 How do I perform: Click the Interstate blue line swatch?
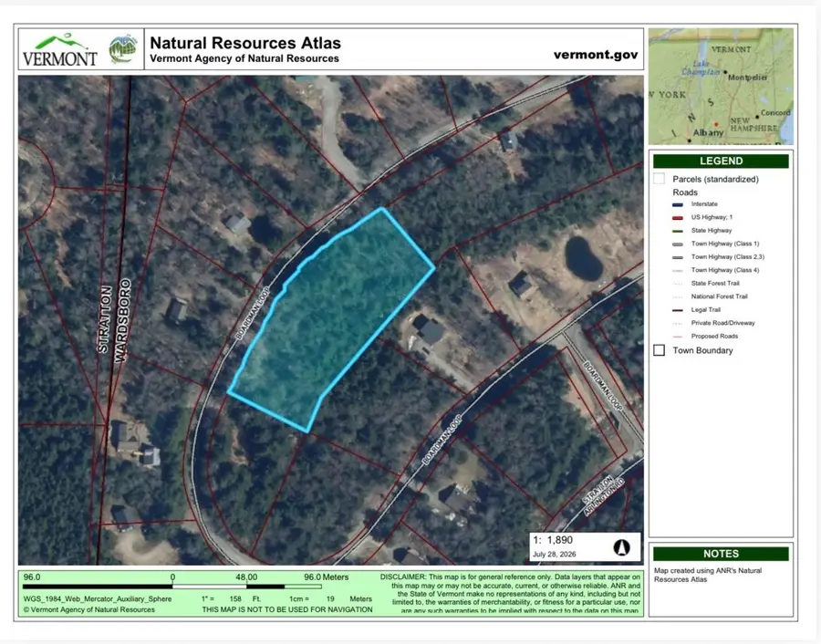678,204
